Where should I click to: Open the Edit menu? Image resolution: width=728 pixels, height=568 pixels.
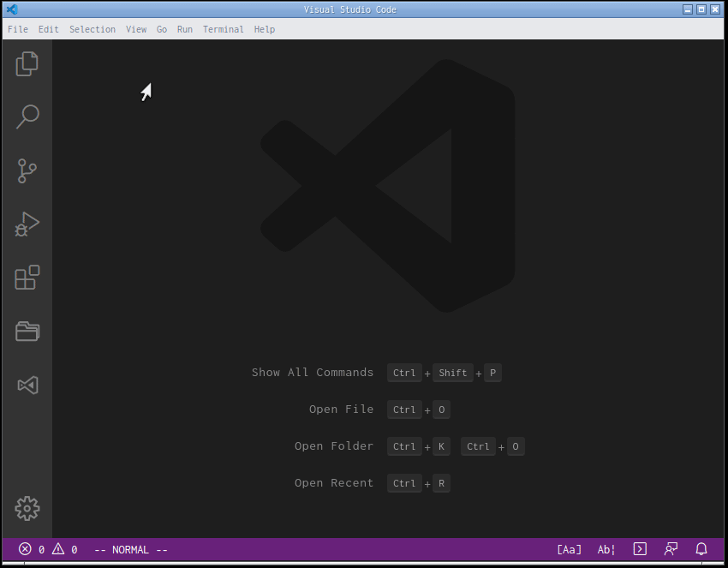pyautogui.click(x=48, y=29)
